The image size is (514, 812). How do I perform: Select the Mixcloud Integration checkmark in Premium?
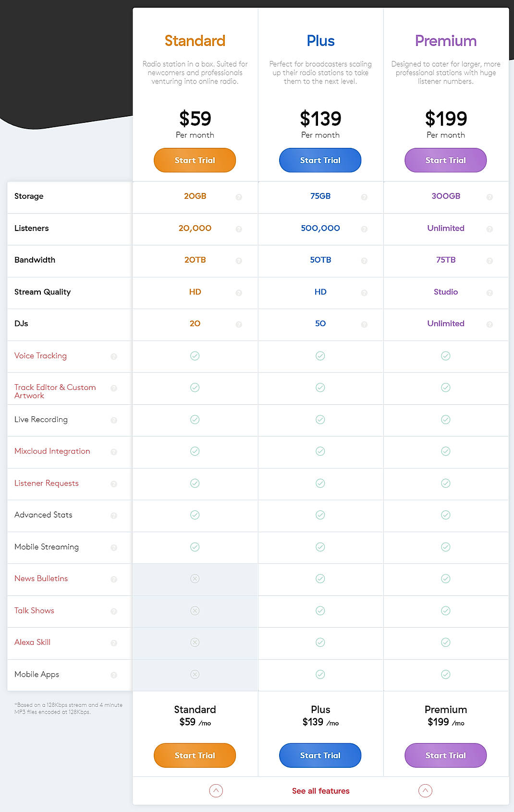pyautogui.click(x=445, y=451)
